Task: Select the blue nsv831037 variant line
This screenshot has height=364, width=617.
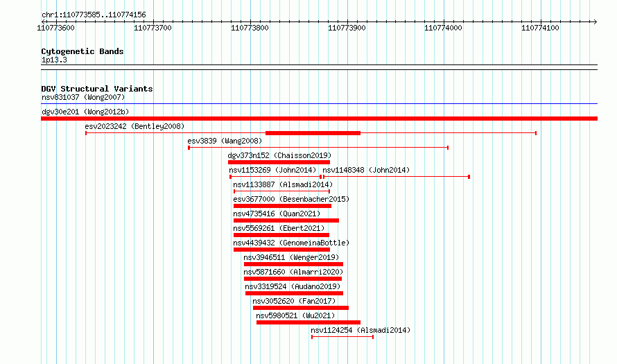Action: click(319, 104)
